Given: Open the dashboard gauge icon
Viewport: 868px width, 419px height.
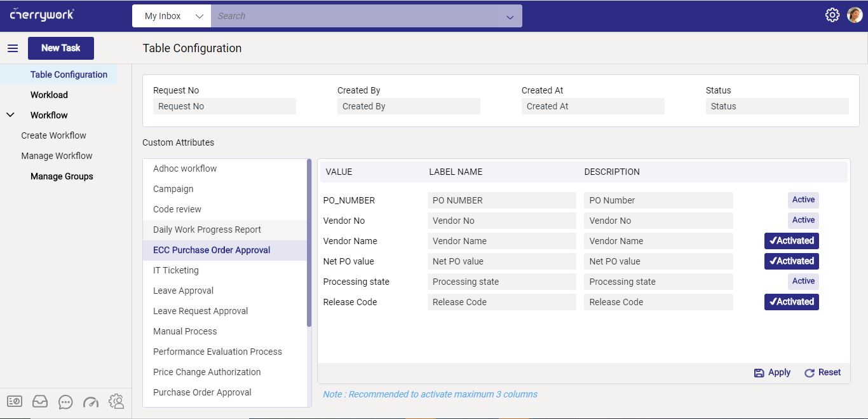Looking at the screenshot, I should (91, 402).
